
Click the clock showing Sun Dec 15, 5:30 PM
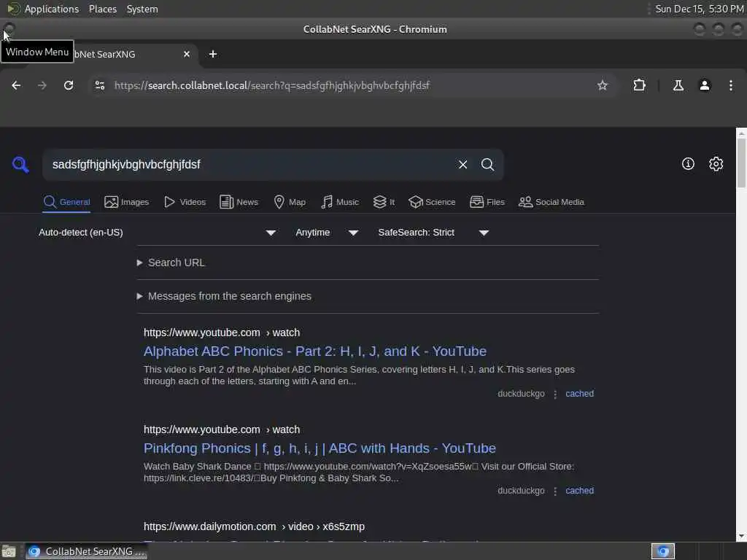coord(700,9)
